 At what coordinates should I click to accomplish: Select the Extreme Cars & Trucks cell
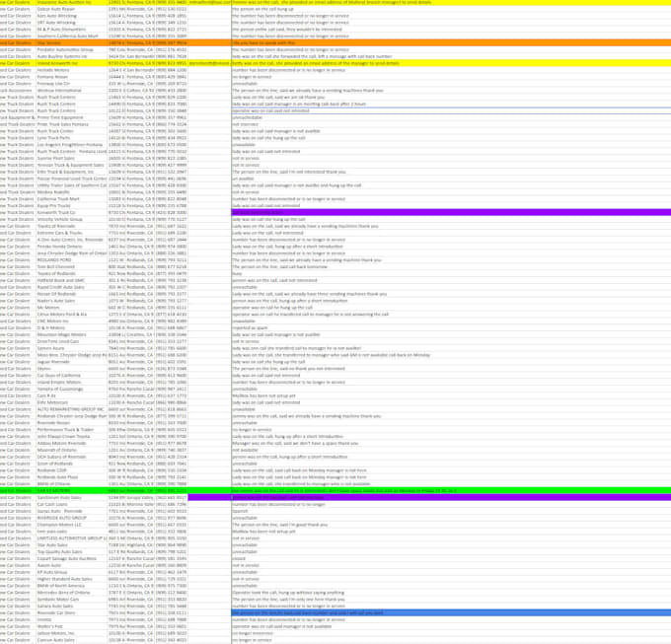pos(71,233)
